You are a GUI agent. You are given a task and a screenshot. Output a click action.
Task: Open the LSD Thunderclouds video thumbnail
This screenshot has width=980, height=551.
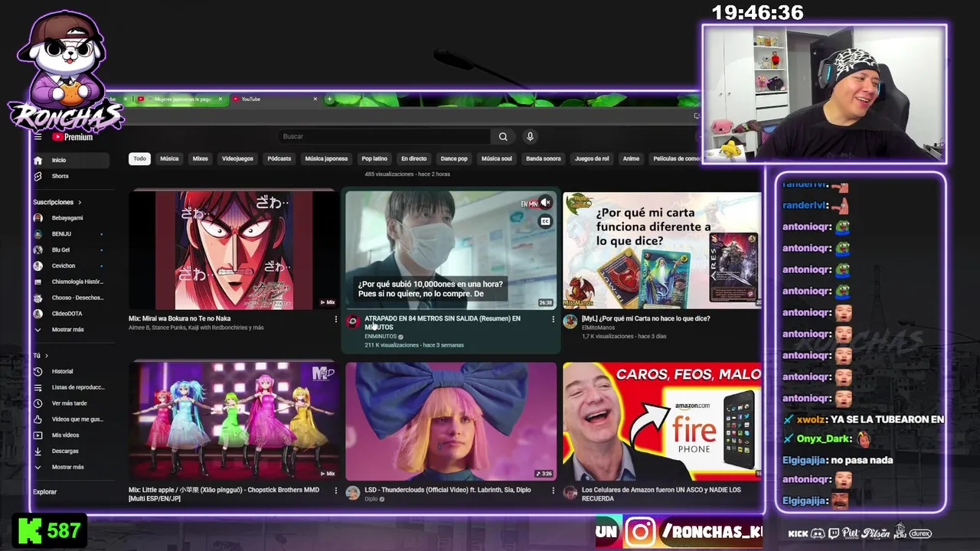coord(451,421)
